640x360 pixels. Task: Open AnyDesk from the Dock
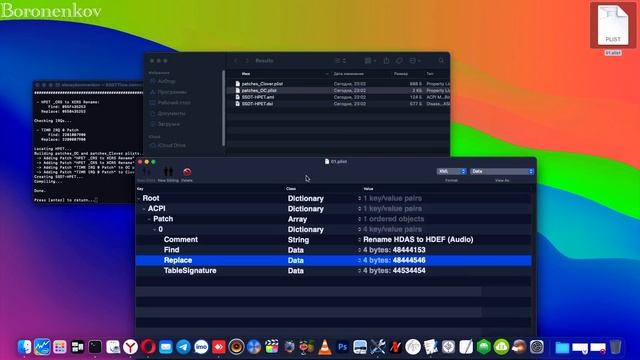coord(219,347)
